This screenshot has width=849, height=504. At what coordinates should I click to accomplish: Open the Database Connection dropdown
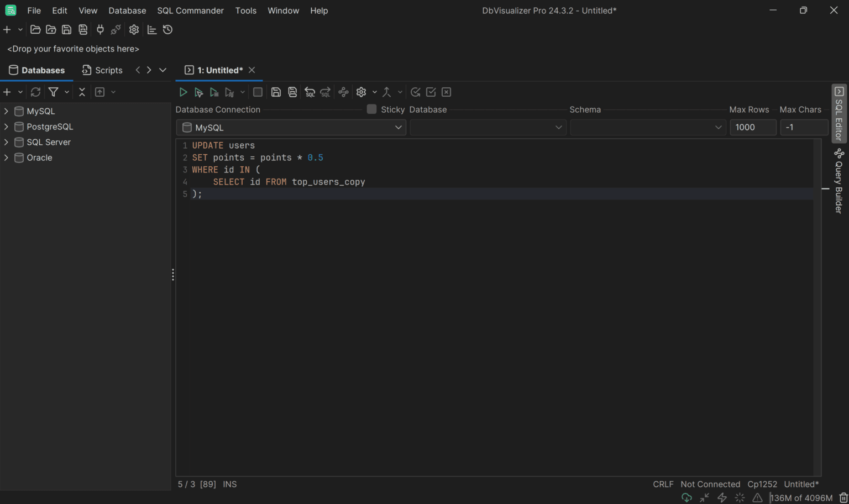(291, 127)
